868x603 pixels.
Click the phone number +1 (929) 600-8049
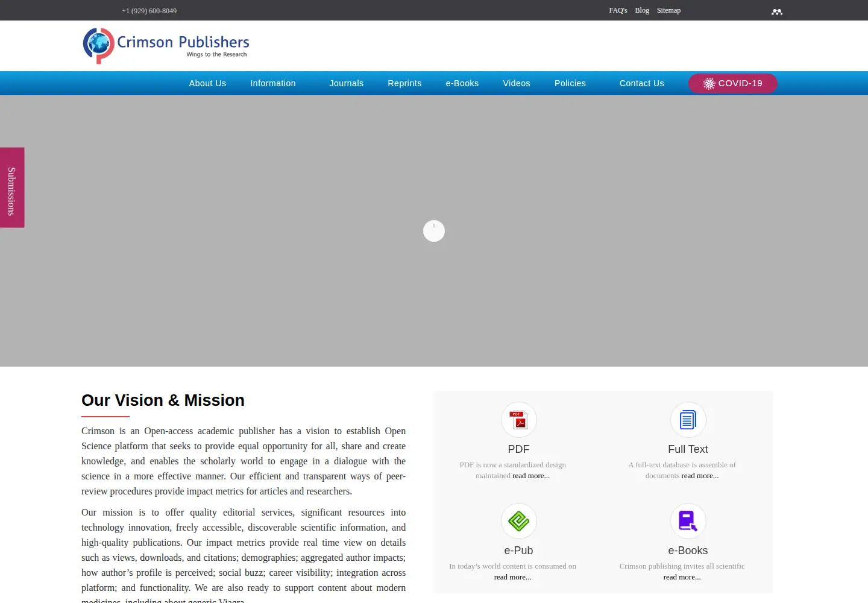149,11
